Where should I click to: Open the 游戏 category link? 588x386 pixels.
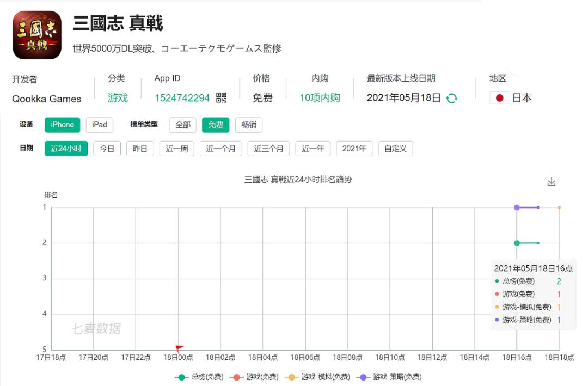tap(118, 98)
